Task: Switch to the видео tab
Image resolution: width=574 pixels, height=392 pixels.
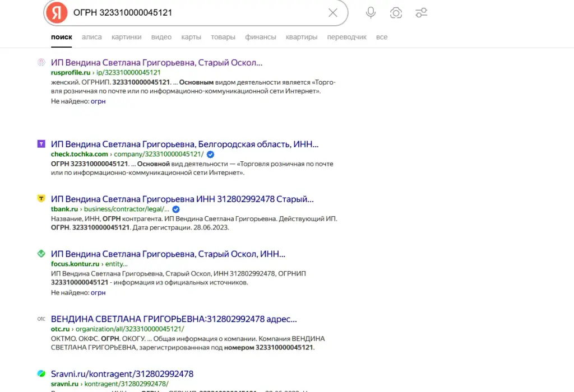Action: [x=161, y=37]
